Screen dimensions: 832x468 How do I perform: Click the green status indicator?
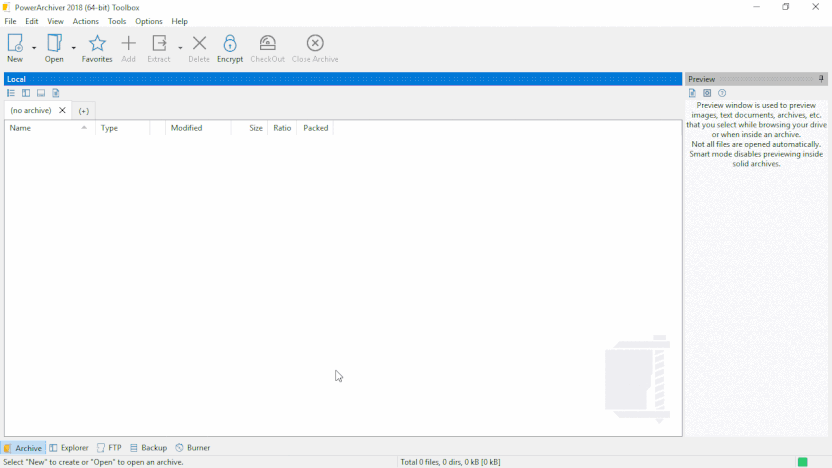(802, 462)
